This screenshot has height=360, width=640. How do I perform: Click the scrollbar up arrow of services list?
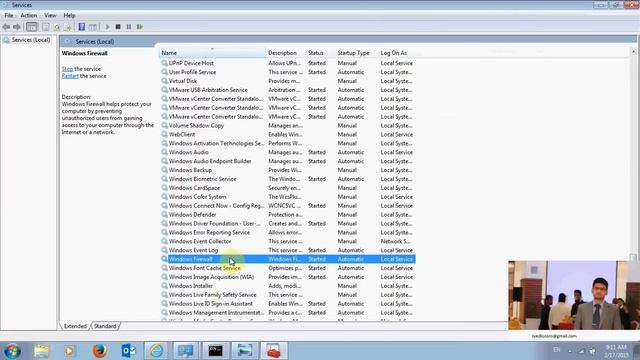click(633, 52)
